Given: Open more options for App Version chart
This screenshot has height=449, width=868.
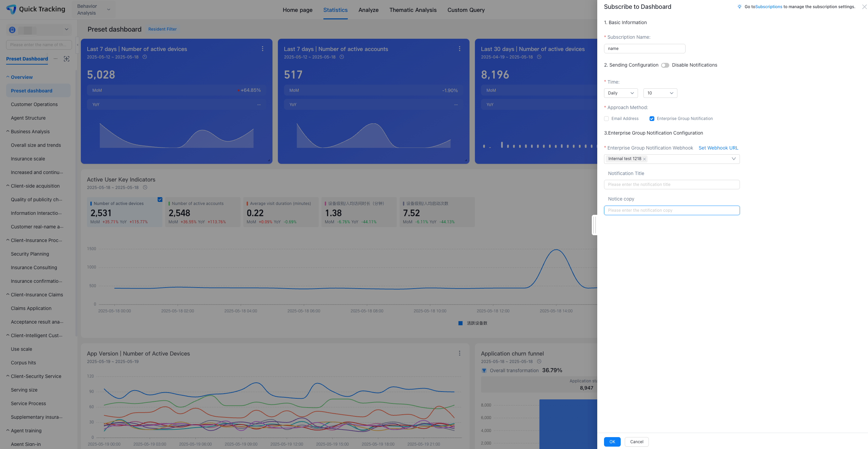Looking at the screenshot, I should (x=459, y=353).
